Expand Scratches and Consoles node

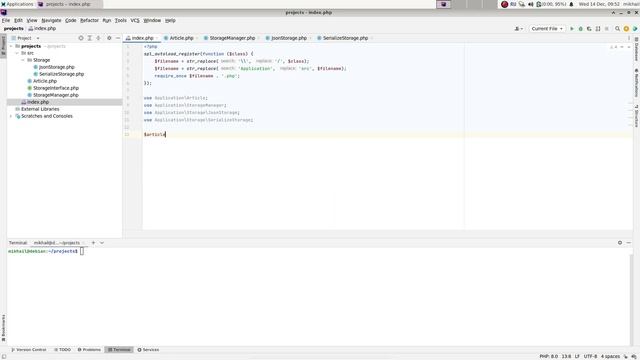point(11,116)
